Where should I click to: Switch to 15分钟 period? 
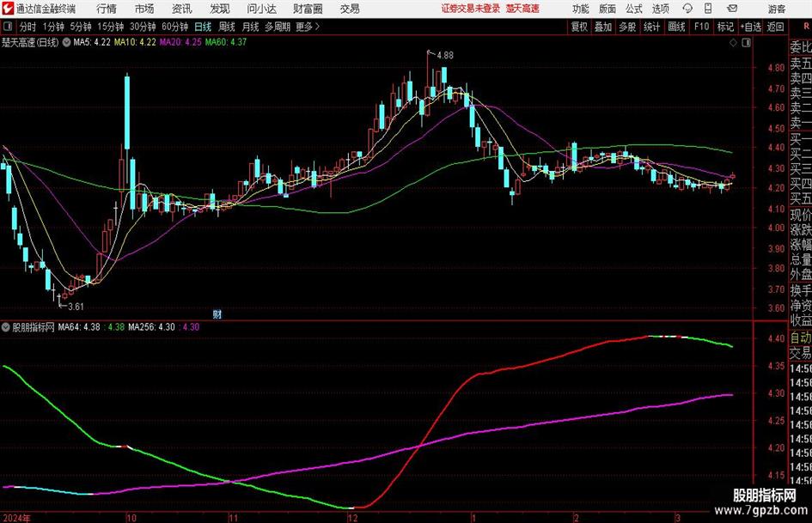point(111,27)
